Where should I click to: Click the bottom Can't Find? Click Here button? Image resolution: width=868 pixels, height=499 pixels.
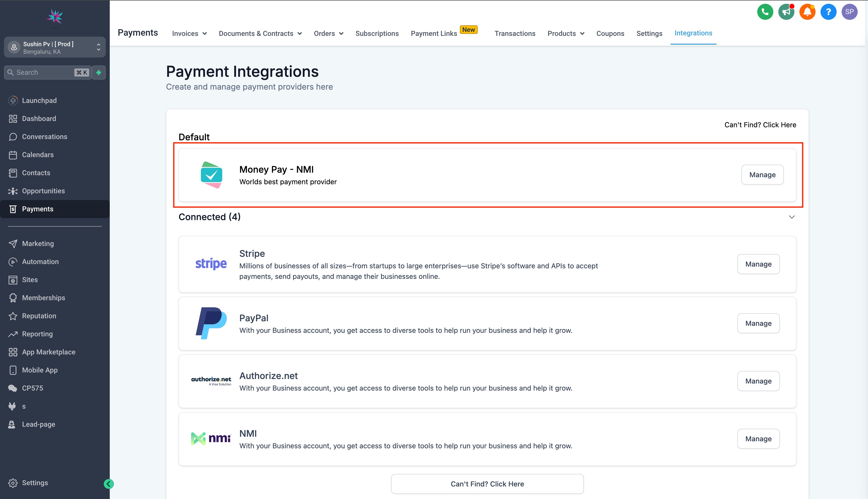coord(487,484)
